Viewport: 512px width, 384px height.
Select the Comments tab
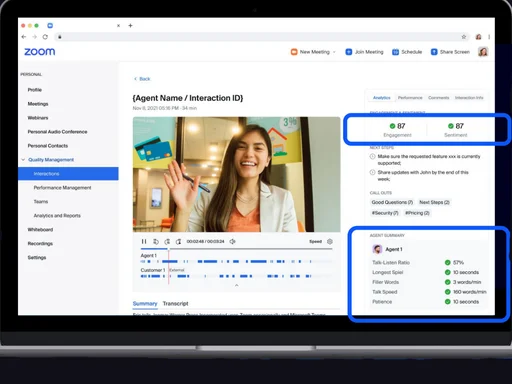[438, 98]
